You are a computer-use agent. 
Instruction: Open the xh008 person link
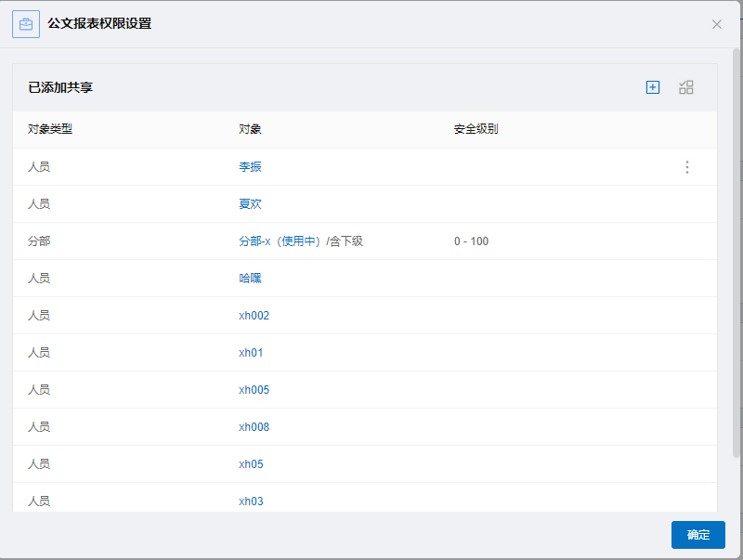pyautogui.click(x=254, y=427)
